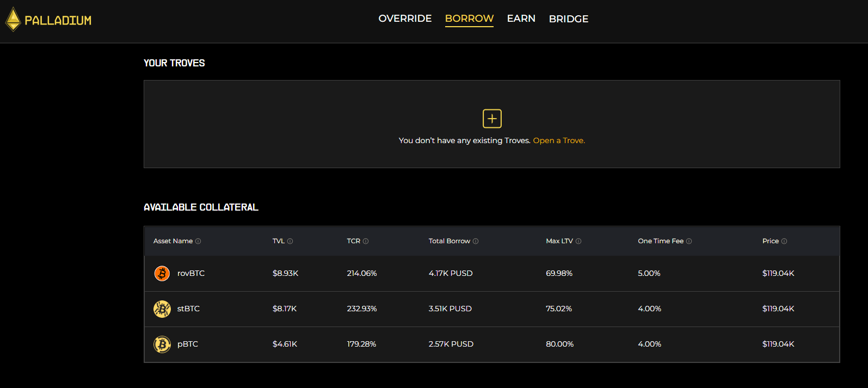Click the rovBTC orange bitcoin icon
Viewport: 868px width, 388px height.
162,273
